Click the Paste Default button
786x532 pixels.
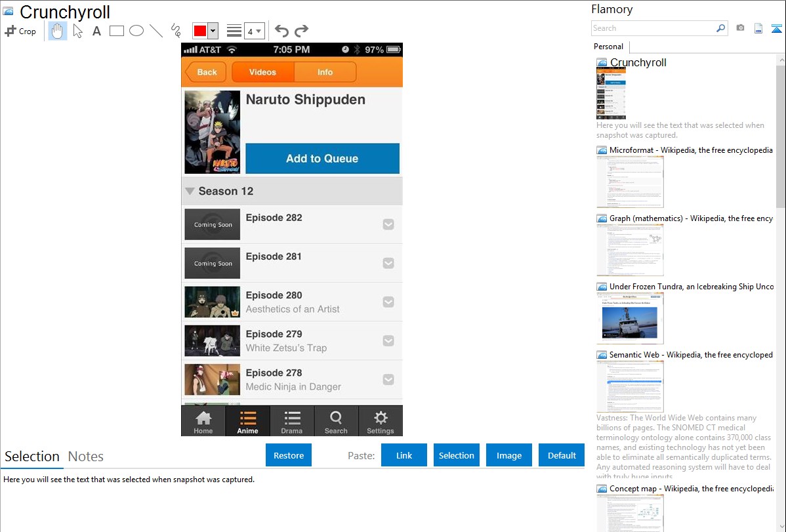tap(562, 455)
